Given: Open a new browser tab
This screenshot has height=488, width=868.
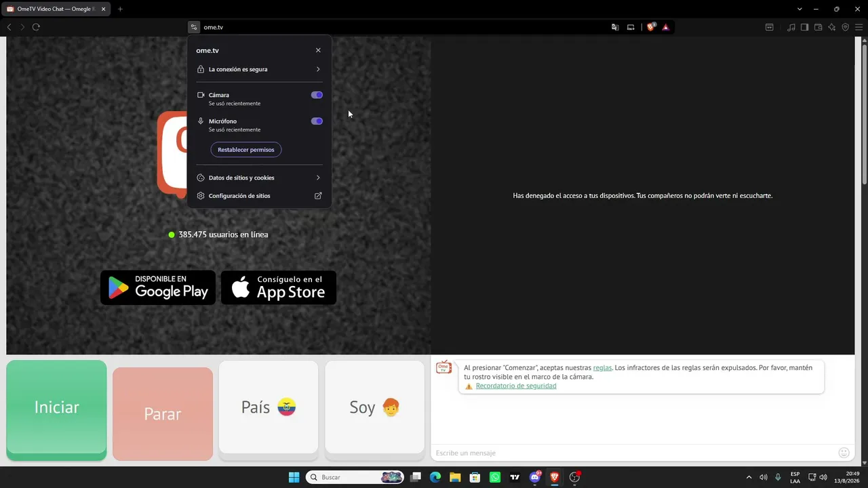Looking at the screenshot, I should pos(120,9).
